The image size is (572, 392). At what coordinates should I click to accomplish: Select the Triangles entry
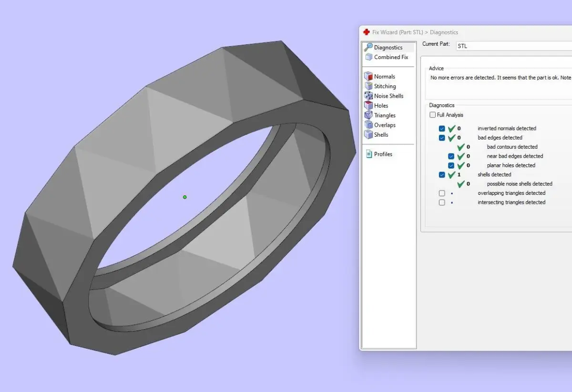(x=385, y=115)
